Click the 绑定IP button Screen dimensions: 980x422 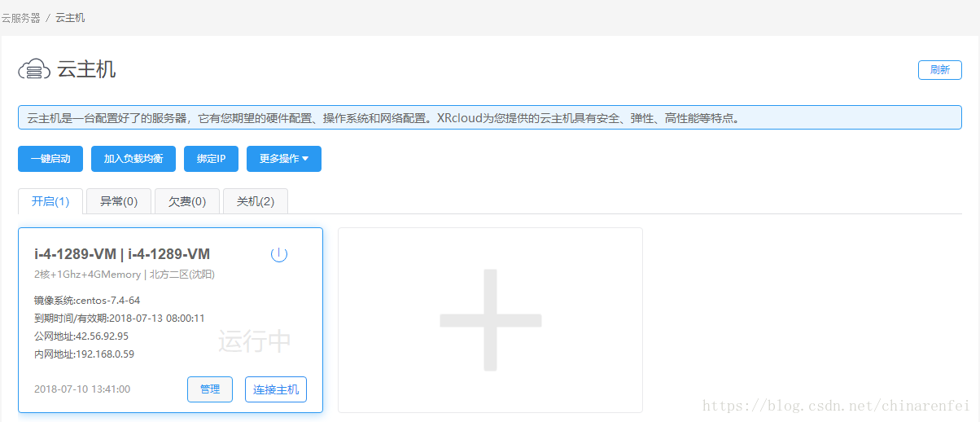[x=211, y=159]
